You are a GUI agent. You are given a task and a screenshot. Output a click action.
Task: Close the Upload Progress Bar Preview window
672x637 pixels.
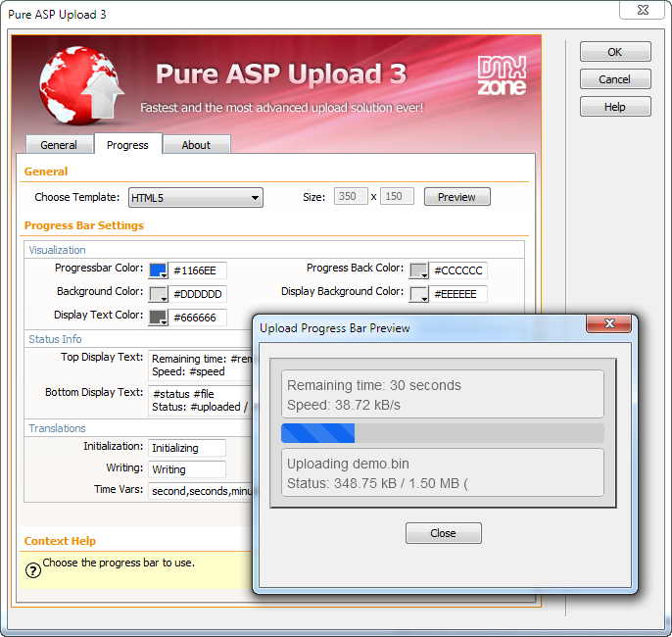coord(608,323)
